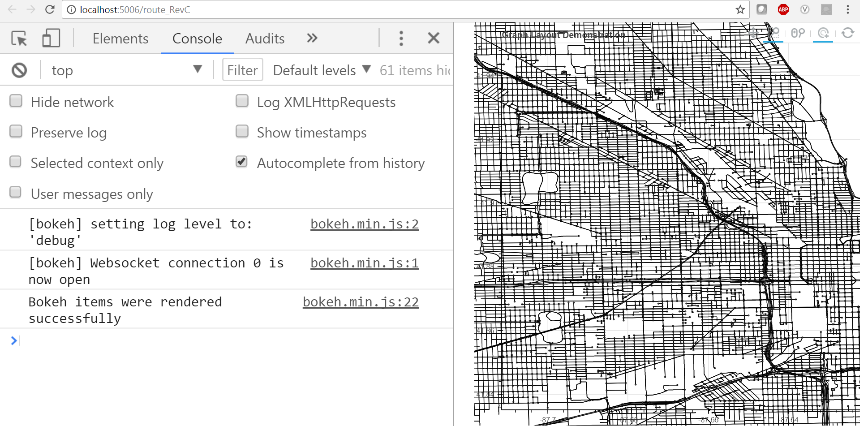This screenshot has height=426, width=868.
Task: Open the Audits panel
Action: (x=264, y=39)
